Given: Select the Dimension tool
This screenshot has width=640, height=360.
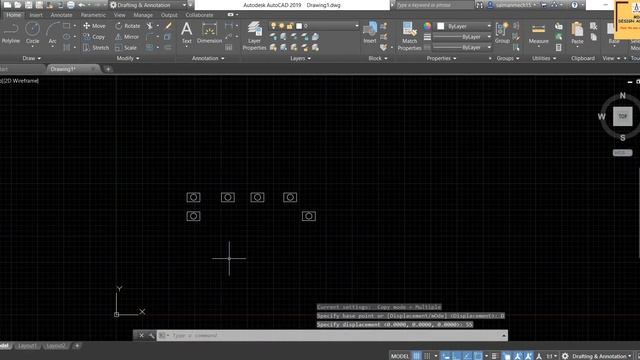Looking at the screenshot, I should [x=209, y=33].
